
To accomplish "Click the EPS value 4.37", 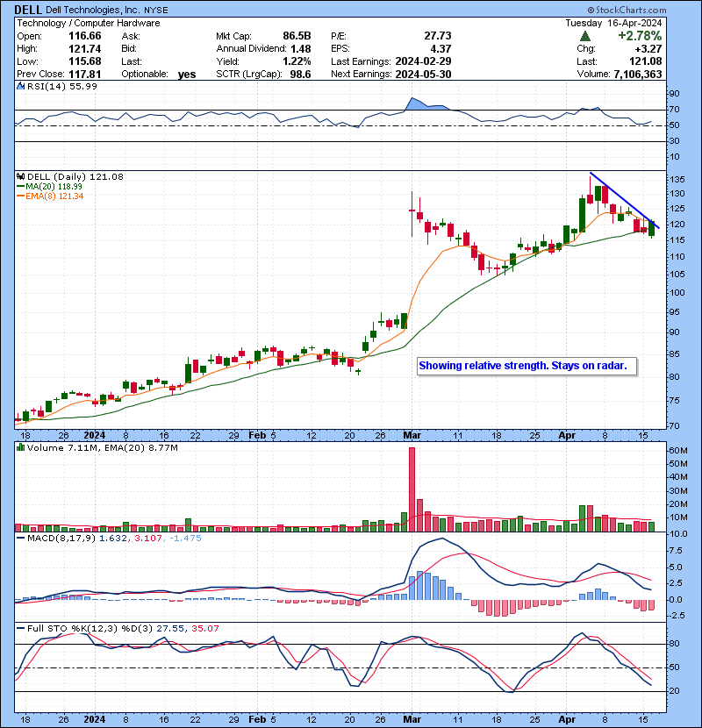I will (441, 48).
